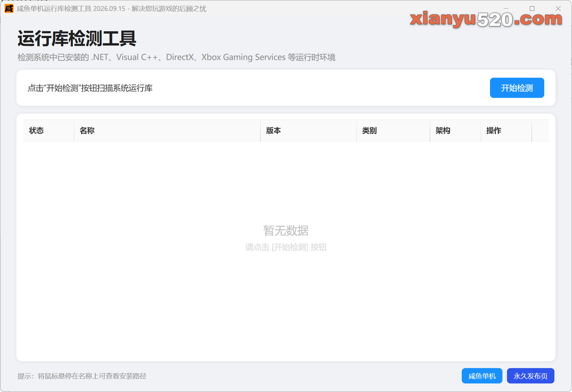Click the 暂无数据 empty placeholder
The height and width of the screenshot is (392, 572).
[x=286, y=231]
